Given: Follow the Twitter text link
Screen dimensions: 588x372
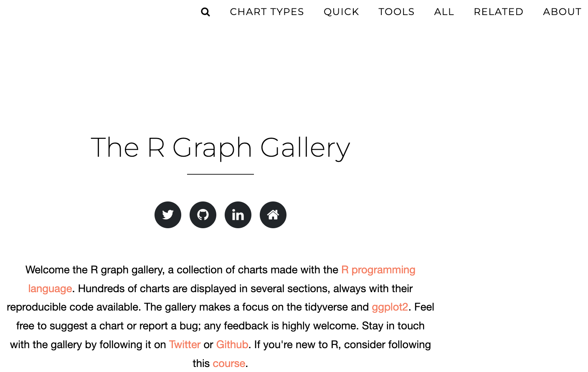Looking at the screenshot, I should coord(185,345).
